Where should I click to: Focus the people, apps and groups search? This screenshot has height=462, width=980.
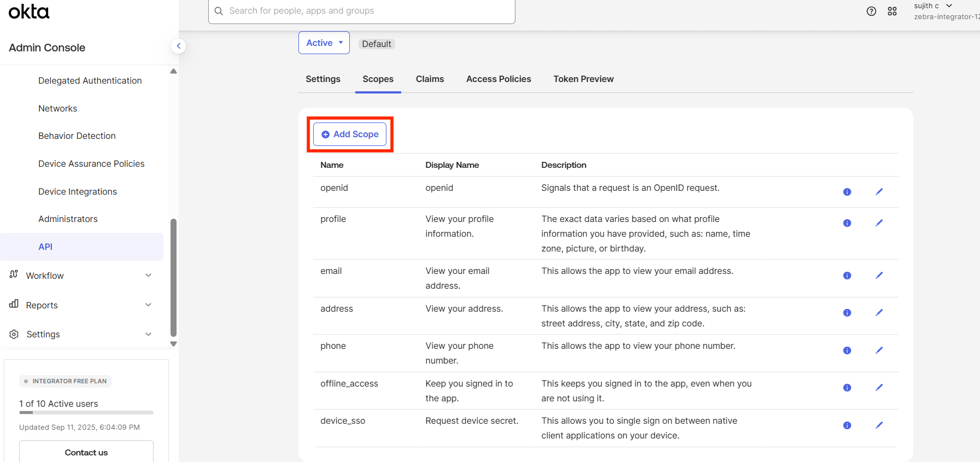361,11
